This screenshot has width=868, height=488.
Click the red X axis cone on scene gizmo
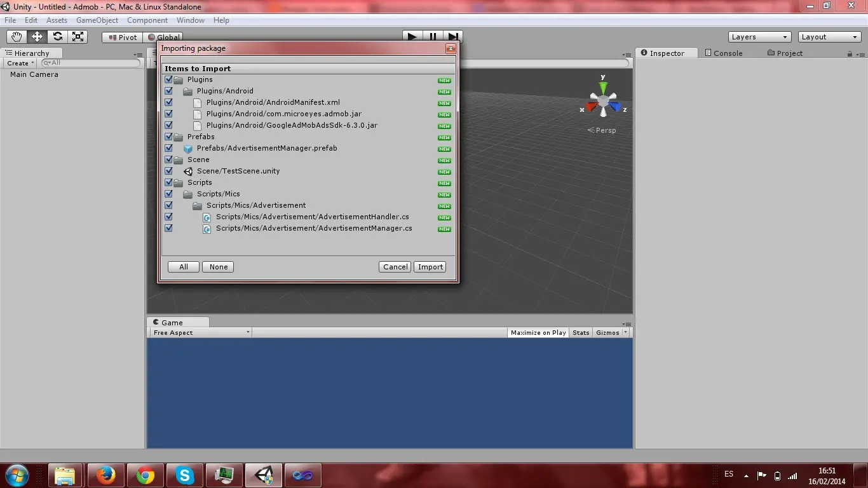tap(591, 107)
